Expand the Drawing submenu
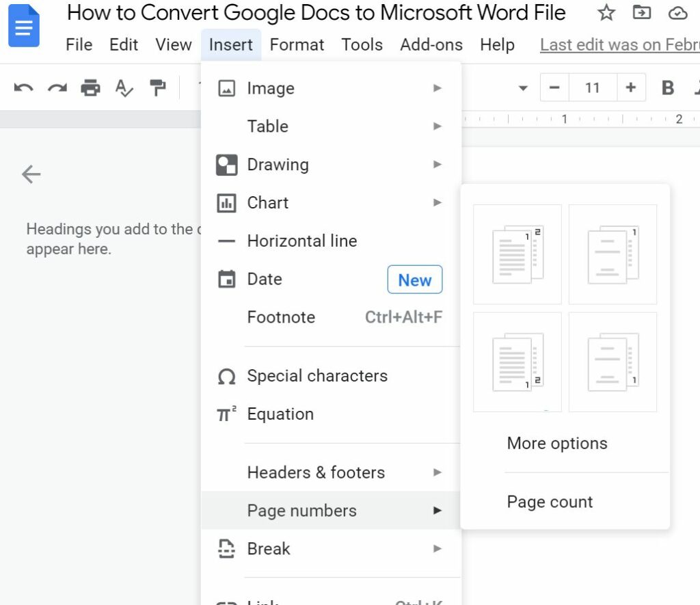The width and height of the screenshot is (700, 605). coord(330,164)
